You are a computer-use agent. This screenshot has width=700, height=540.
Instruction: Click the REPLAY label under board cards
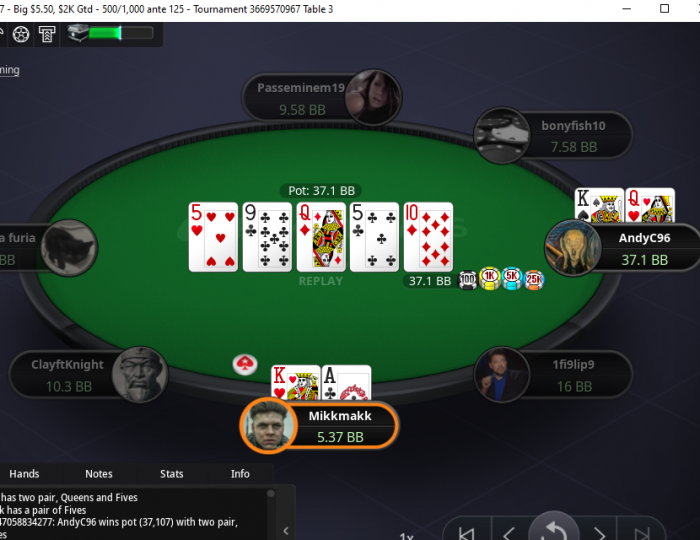321,281
